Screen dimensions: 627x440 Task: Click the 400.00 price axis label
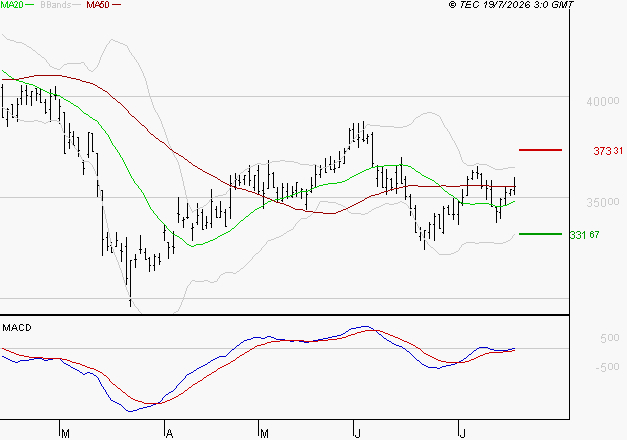(x=603, y=102)
